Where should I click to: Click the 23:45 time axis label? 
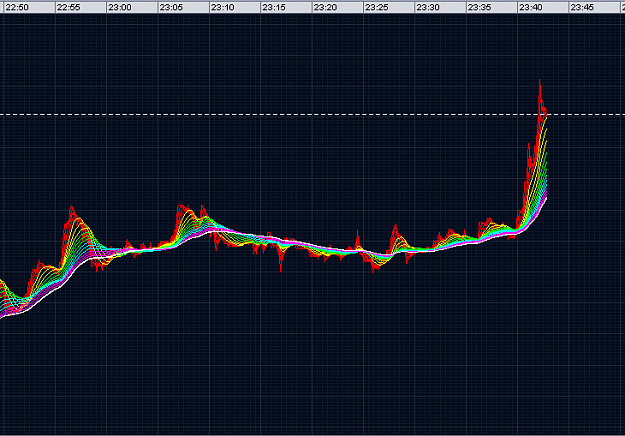point(582,8)
